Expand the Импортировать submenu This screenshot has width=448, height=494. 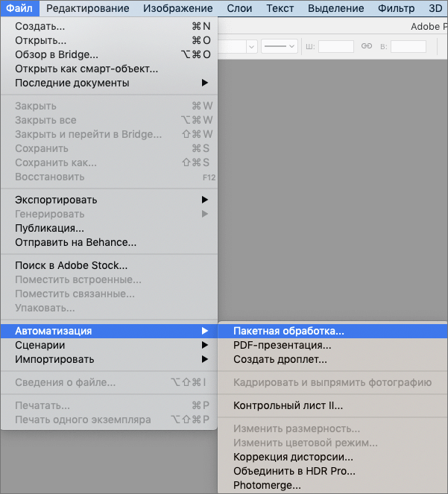[x=109, y=359]
